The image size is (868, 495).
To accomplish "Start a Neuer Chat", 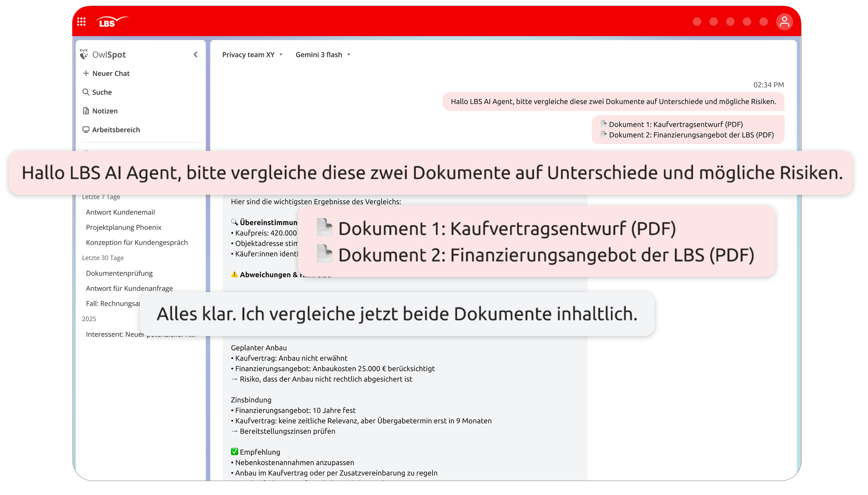I will (106, 73).
